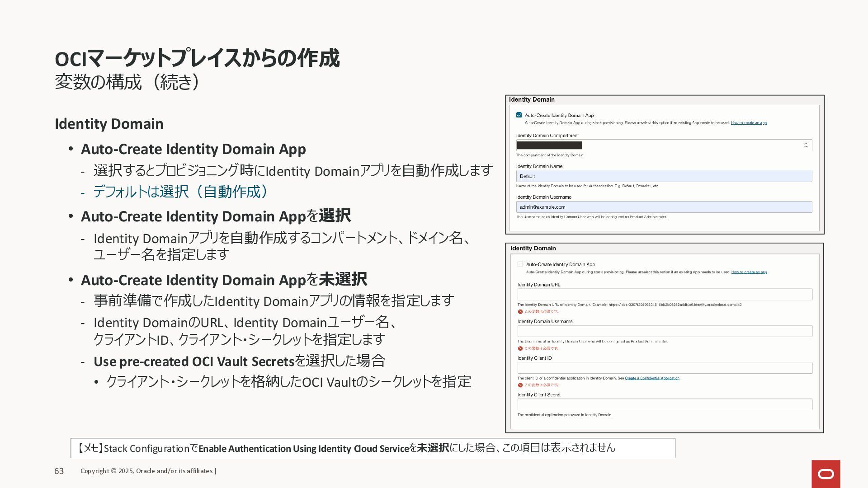This screenshot has height=488, width=868.
Task: Click the slide page number 63
Action: point(59,471)
